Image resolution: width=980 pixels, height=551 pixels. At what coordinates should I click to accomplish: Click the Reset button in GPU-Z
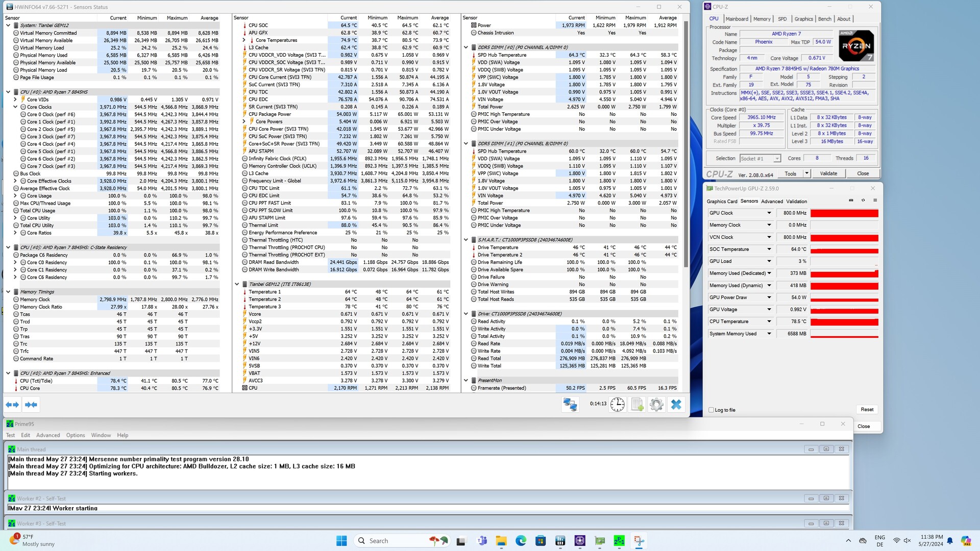coord(867,410)
